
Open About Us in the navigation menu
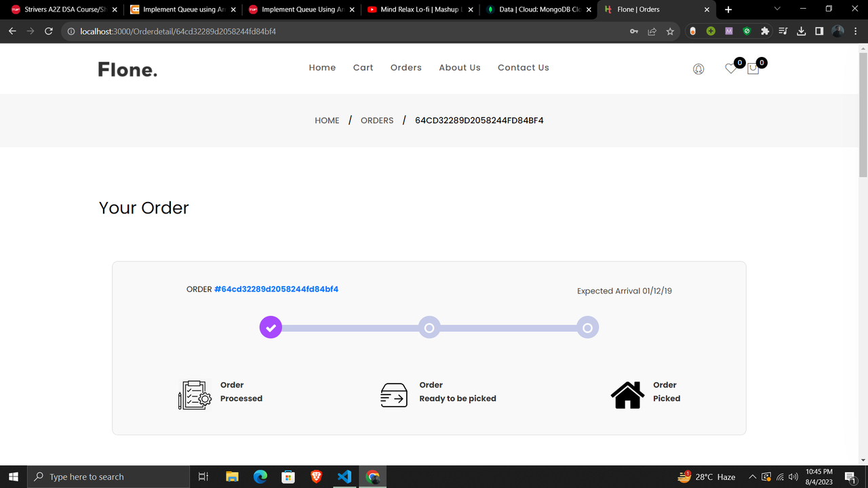point(460,68)
